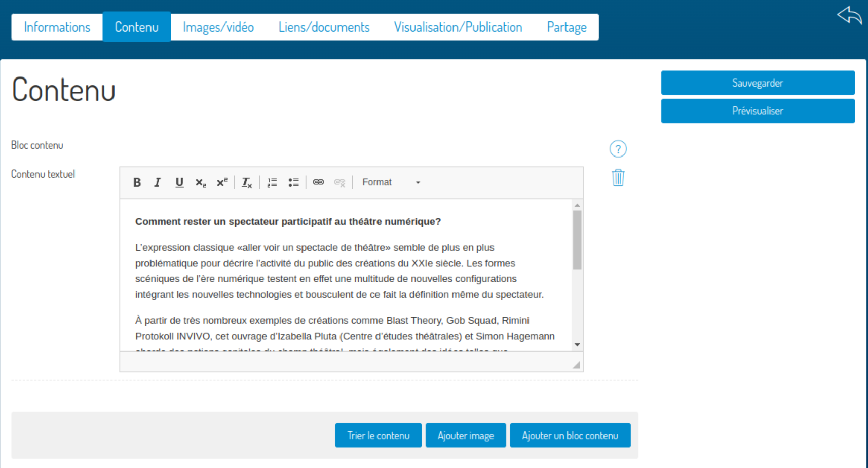Remove formatting from selected text
This screenshot has width=868, height=468.
tap(247, 182)
